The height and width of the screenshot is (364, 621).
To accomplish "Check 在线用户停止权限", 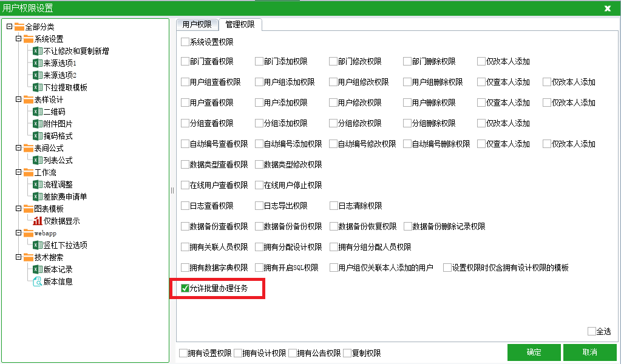I will 259,185.
